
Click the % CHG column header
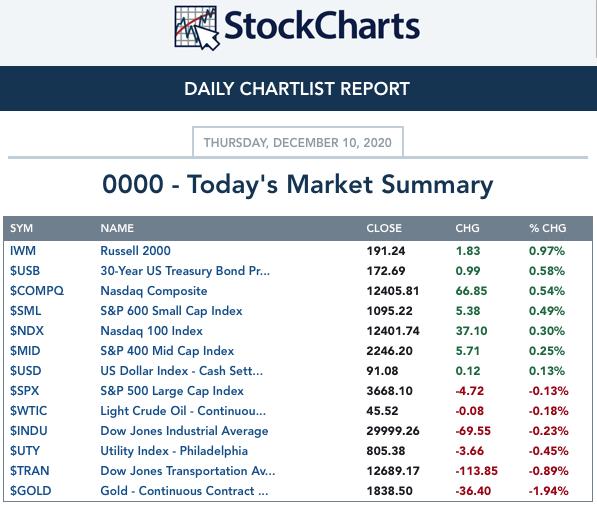(x=547, y=228)
